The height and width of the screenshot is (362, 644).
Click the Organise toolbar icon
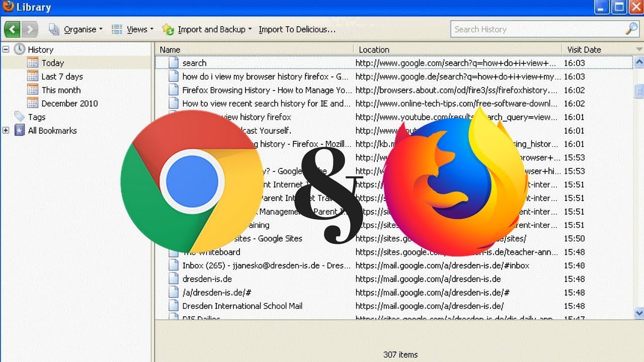click(54, 29)
